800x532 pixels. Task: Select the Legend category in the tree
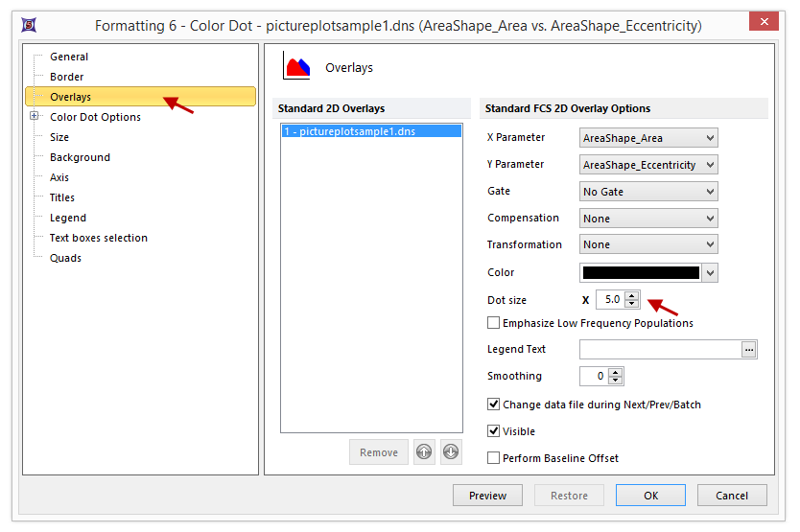[68, 218]
